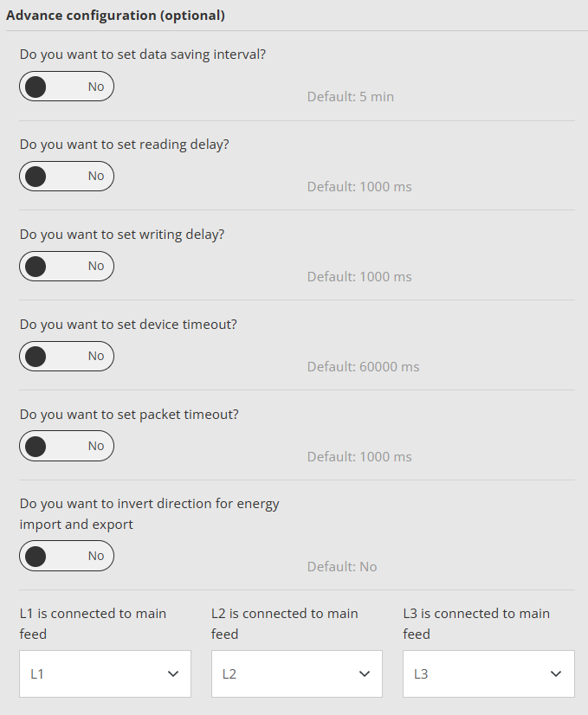This screenshot has height=715, width=588.
Task: Click the 'Do you want to set packet timeout?' label
Action: coord(129,415)
